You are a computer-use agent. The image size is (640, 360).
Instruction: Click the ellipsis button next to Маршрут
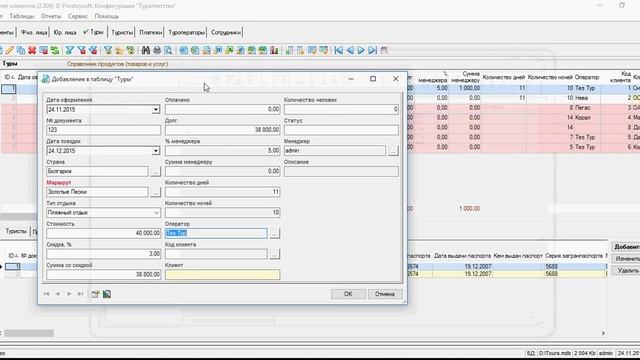(156, 192)
